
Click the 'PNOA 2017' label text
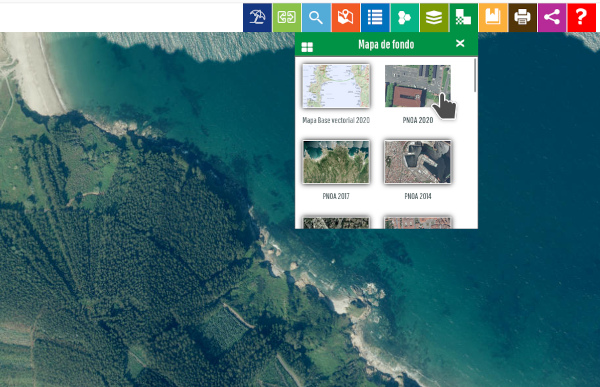[336, 196]
